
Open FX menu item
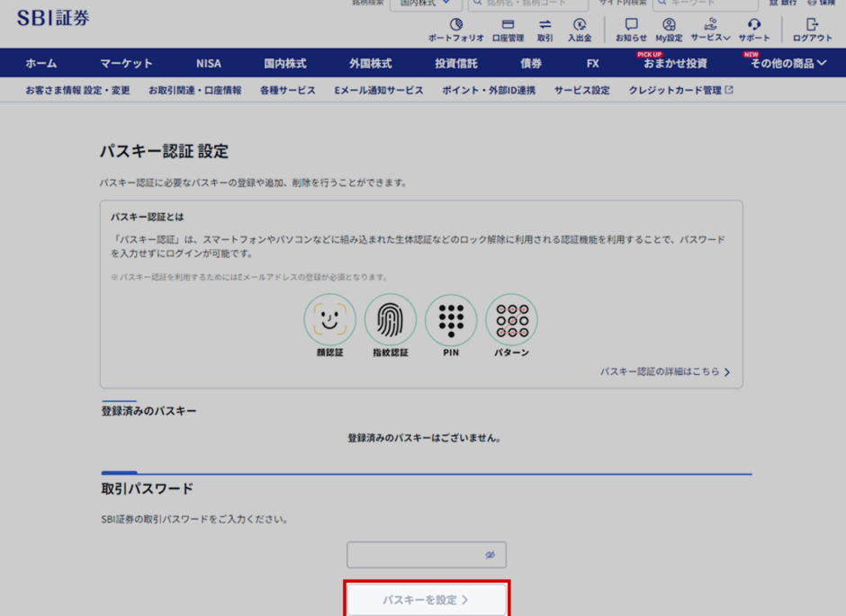tap(592, 63)
